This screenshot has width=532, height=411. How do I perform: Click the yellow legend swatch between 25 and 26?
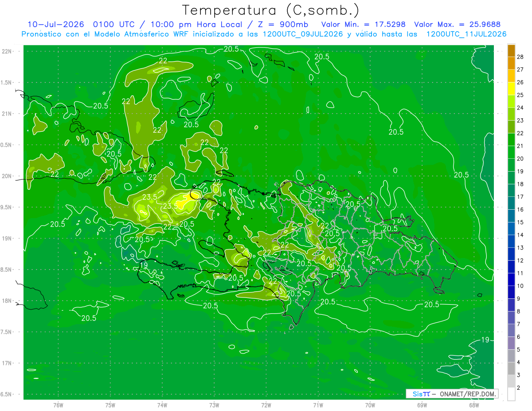[511, 88]
